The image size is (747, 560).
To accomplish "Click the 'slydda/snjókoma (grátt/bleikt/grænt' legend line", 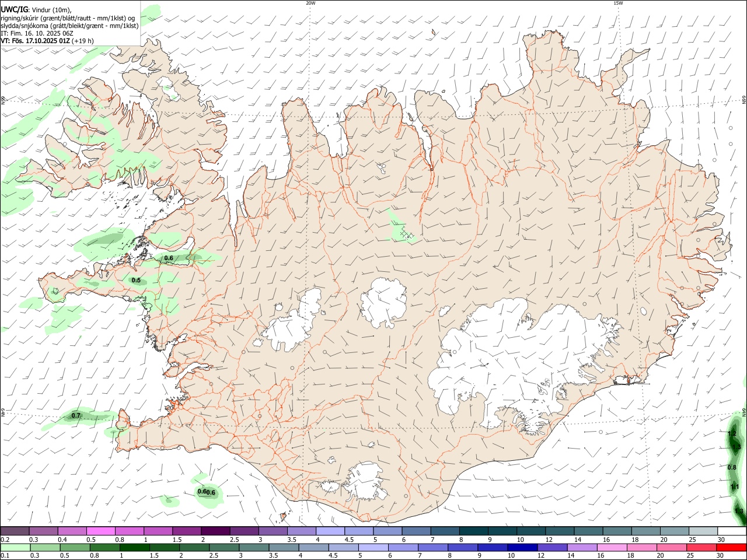I will pyautogui.click(x=69, y=26).
